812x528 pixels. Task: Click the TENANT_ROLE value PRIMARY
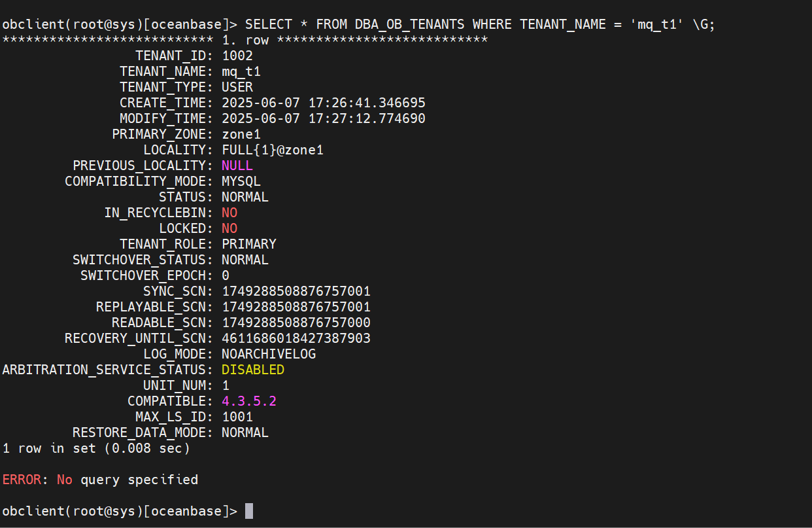249,244
